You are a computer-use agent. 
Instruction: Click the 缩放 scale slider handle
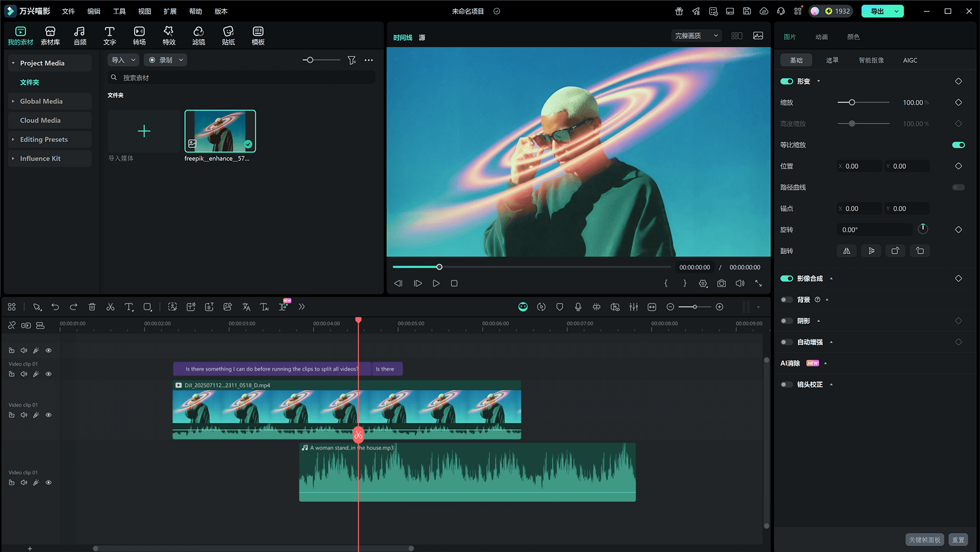pos(852,102)
